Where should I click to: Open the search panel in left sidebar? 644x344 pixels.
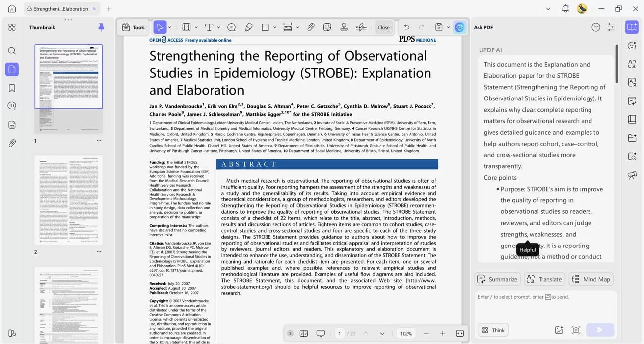click(x=12, y=50)
